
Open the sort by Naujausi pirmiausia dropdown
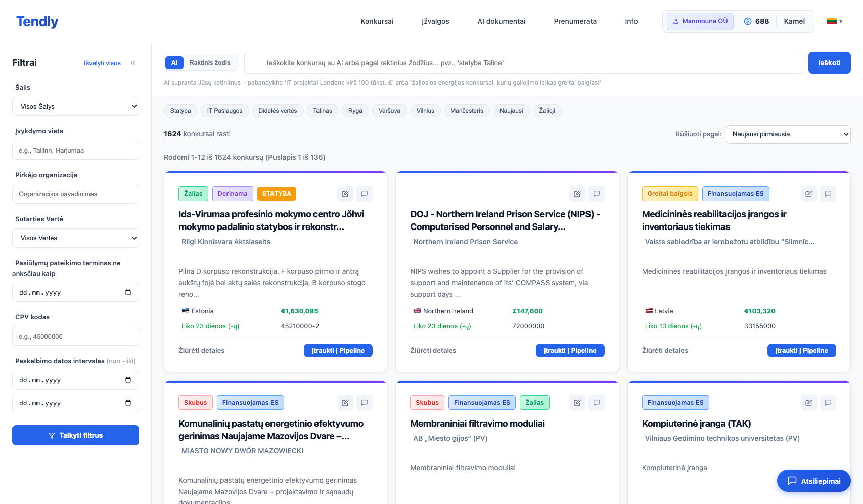point(788,134)
